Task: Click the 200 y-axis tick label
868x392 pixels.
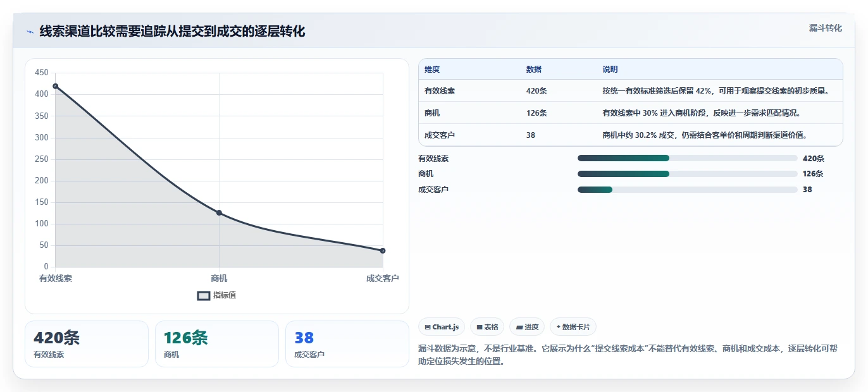Action: coord(42,180)
